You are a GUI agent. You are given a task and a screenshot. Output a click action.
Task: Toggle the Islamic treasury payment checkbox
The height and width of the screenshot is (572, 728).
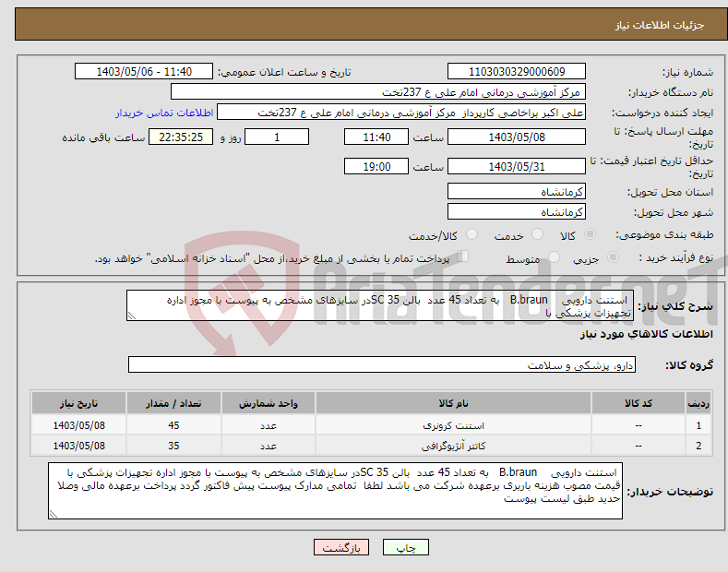click(463, 256)
